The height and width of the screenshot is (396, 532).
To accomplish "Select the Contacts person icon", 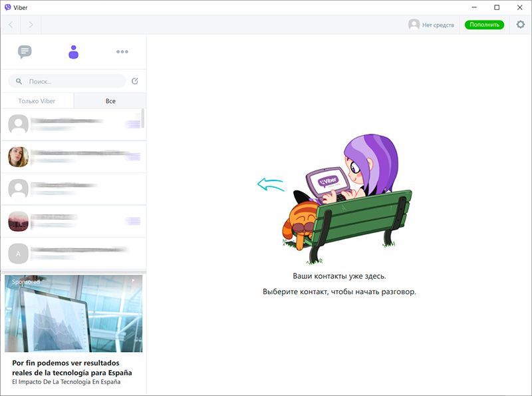I will pyautogui.click(x=73, y=52).
